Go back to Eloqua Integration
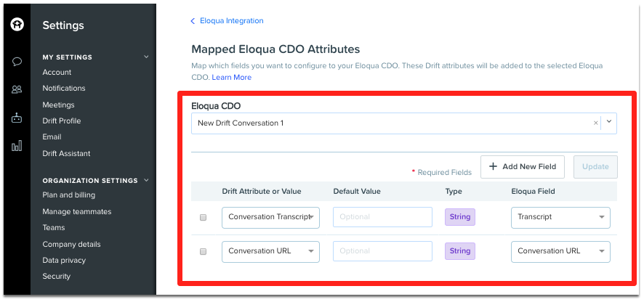The height and width of the screenshot is (302, 644). (x=227, y=20)
